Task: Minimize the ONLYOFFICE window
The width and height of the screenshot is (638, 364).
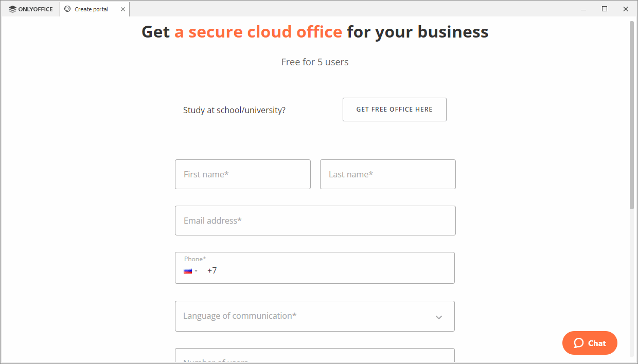Action: point(584,9)
